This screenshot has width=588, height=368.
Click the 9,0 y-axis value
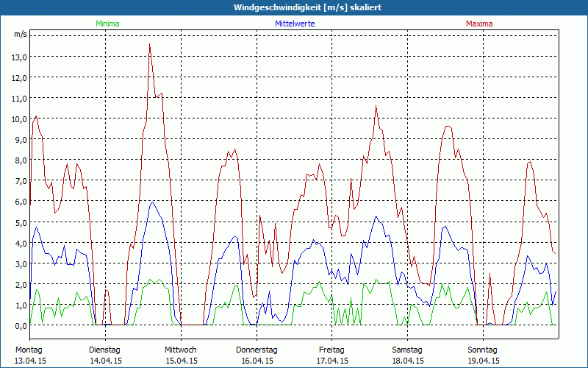click(22, 140)
